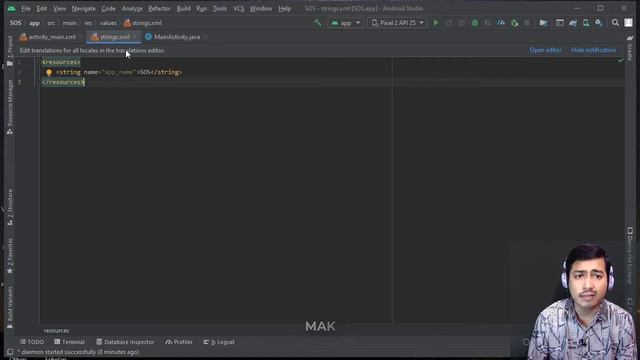
Task: Open the Gradle side panel
Action: [x=630, y=48]
